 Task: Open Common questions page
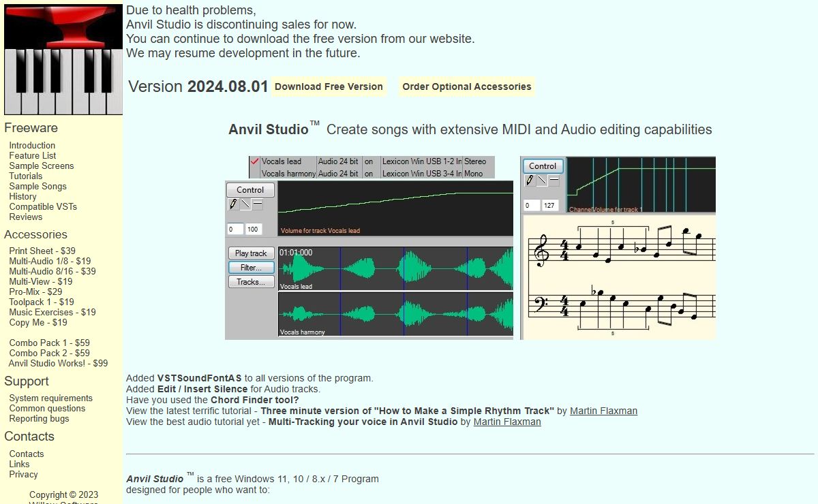click(x=47, y=408)
